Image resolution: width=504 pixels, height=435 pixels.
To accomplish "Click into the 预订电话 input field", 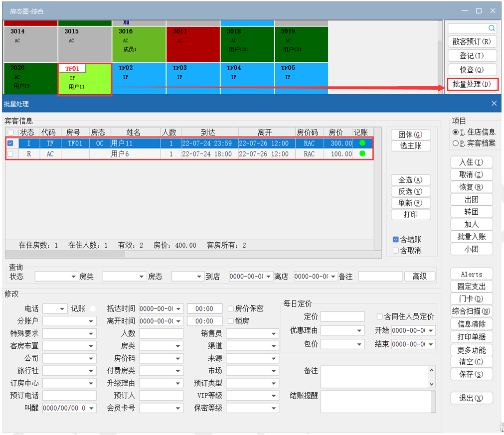I will point(69,396).
